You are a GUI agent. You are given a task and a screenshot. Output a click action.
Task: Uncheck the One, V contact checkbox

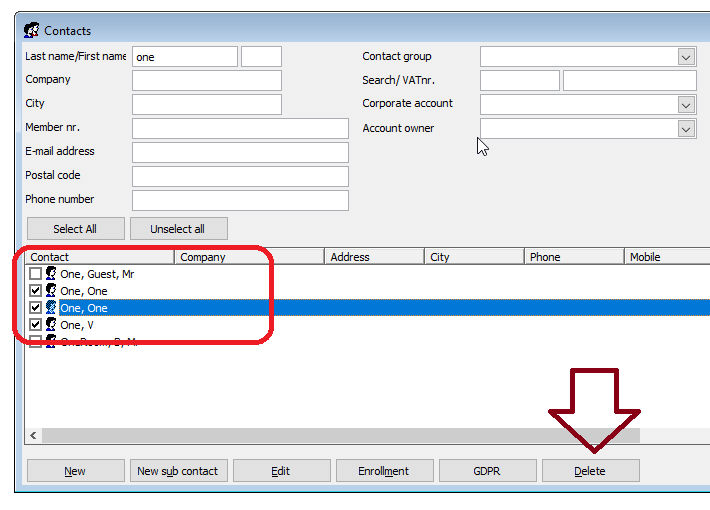tap(36, 325)
